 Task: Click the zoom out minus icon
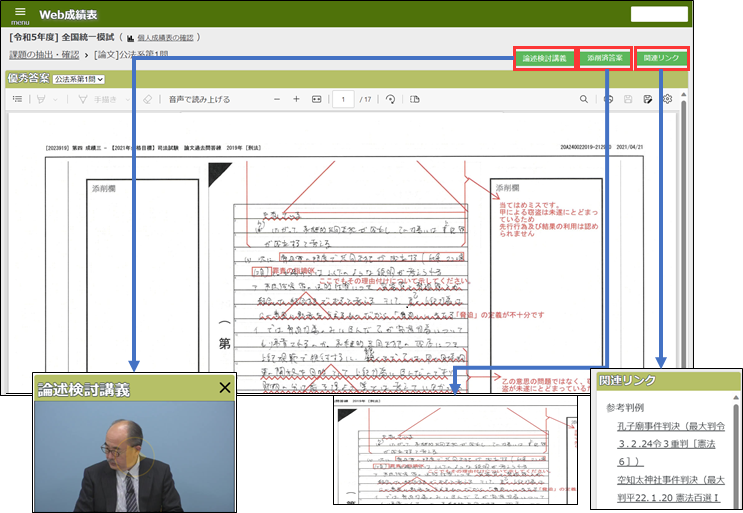click(275, 100)
